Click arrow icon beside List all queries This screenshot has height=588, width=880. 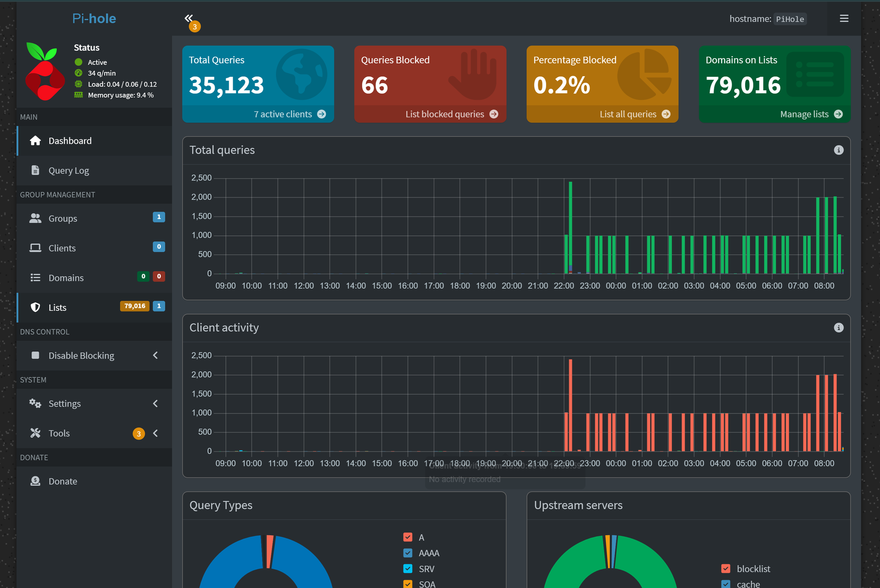coord(666,114)
